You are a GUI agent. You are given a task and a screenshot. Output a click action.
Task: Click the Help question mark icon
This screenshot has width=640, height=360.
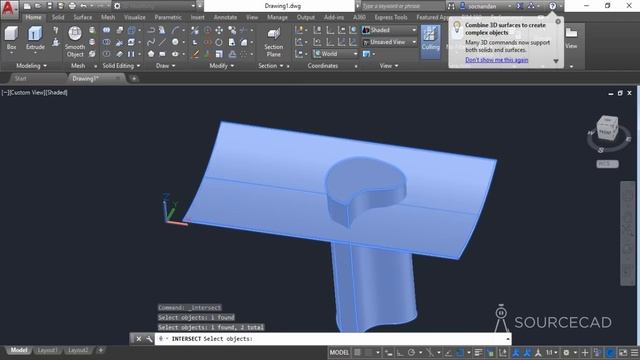point(552,6)
